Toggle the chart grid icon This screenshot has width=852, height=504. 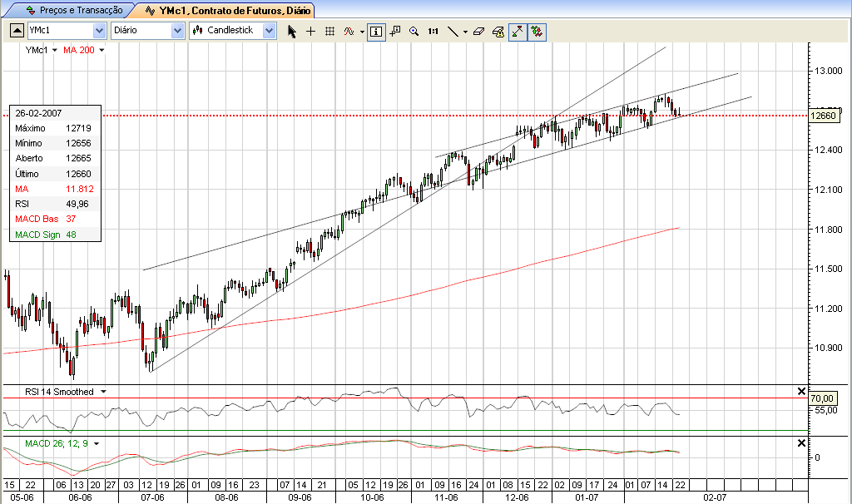coord(329,31)
